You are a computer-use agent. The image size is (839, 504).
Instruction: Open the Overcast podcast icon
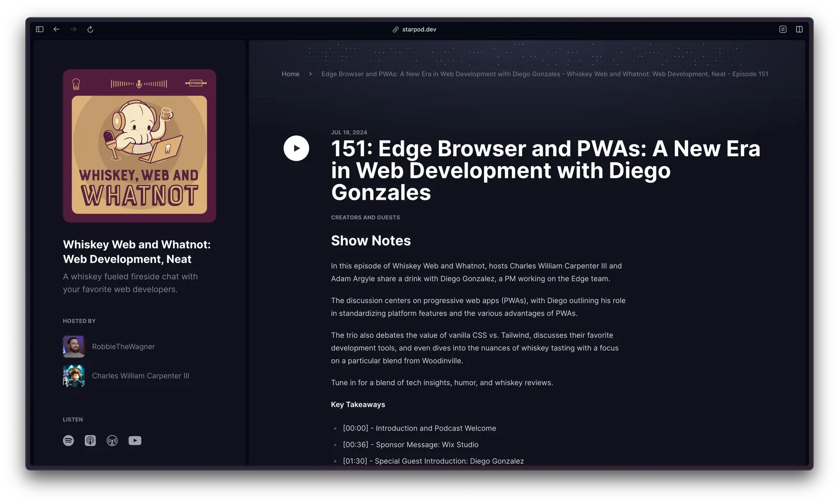click(x=112, y=441)
